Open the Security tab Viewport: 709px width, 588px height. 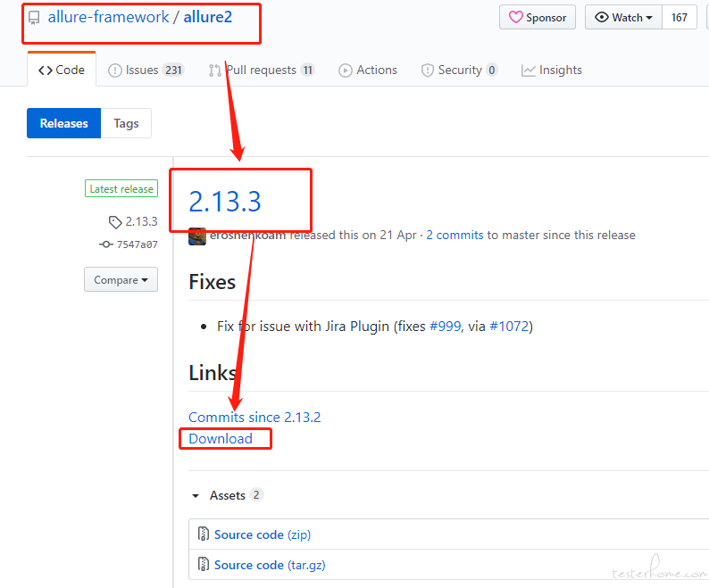tap(459, 70)
